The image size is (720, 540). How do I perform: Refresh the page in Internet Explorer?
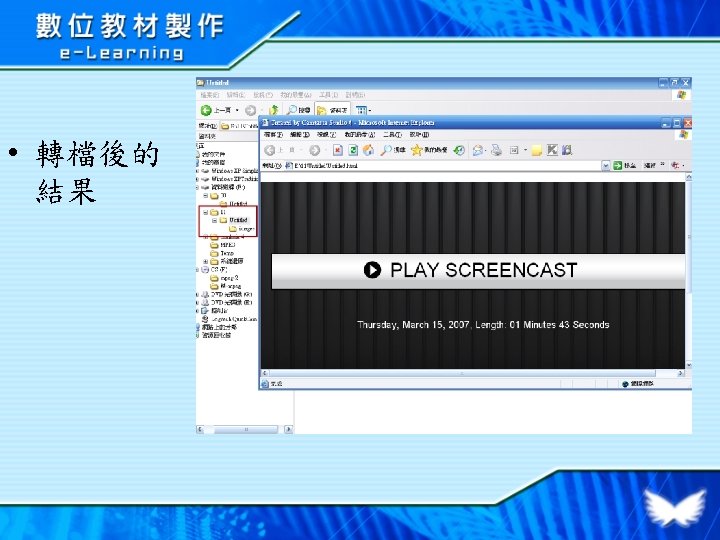353,150
